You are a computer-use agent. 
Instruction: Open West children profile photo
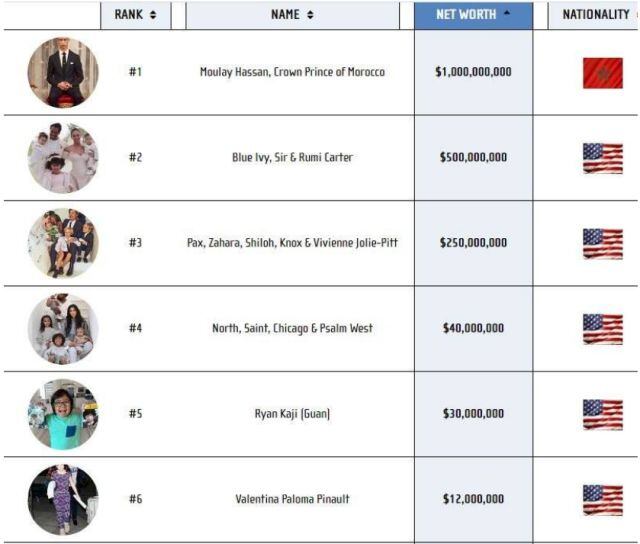pyautogui.click(x=63, y=328)
